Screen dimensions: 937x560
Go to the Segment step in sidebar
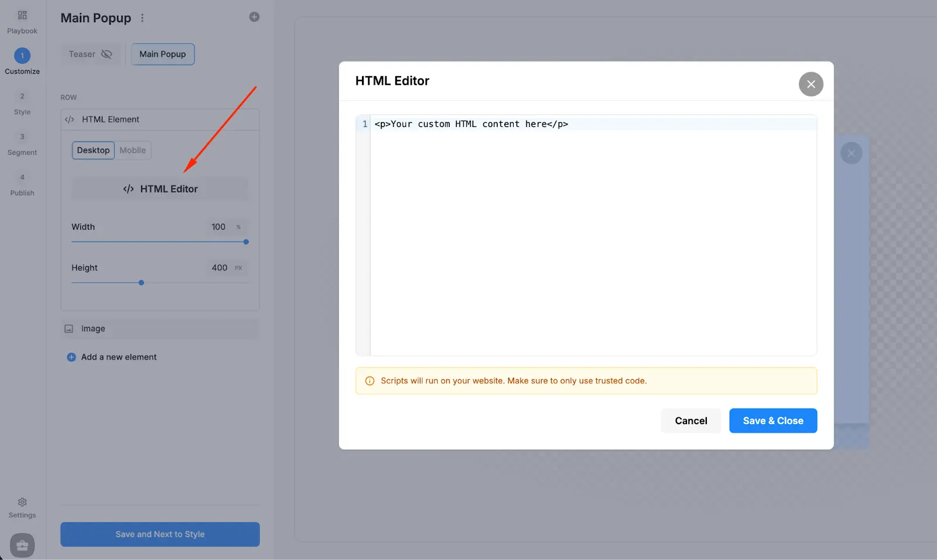pyautogui.click(x=22, y=143)
